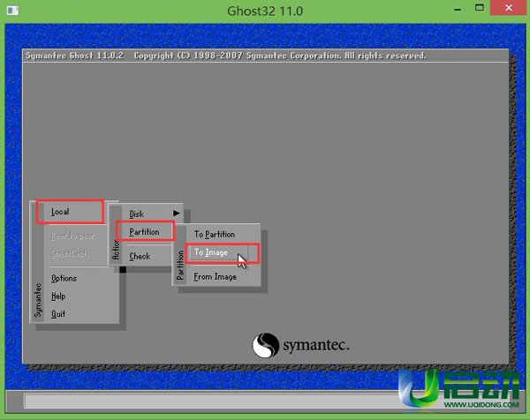Click Help in the Ghost menu
The height and width of the screenshot is (420, 530).
(x=58, y=296)
